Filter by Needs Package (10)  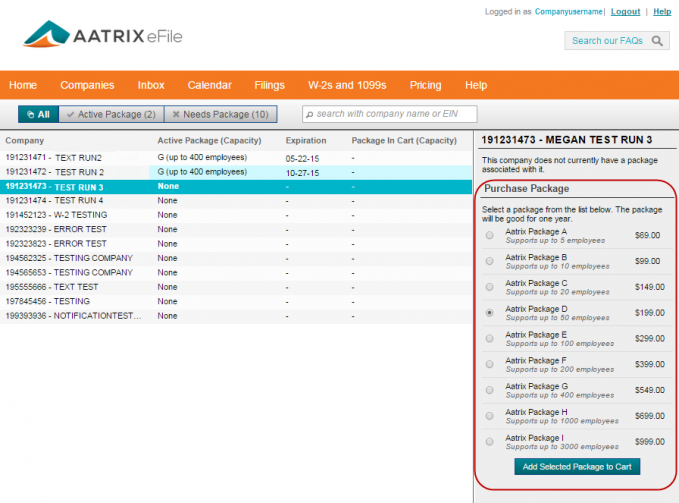(220, 114)
